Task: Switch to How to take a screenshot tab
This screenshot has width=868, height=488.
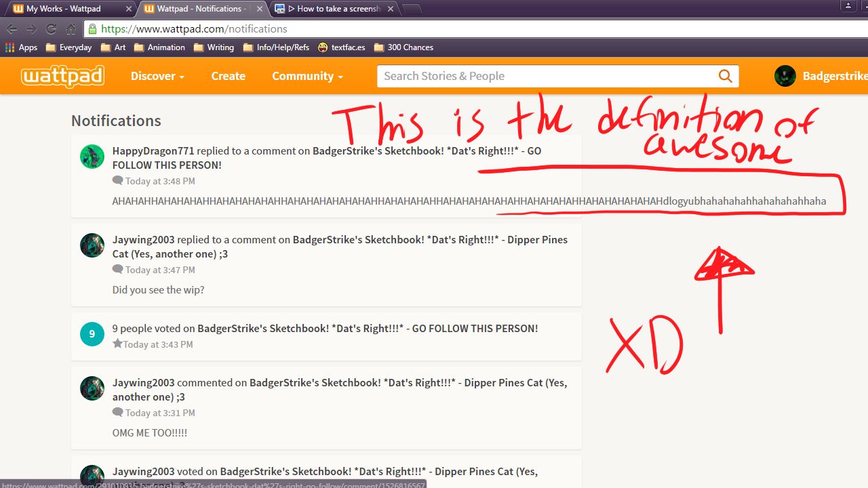Action: 333,9
